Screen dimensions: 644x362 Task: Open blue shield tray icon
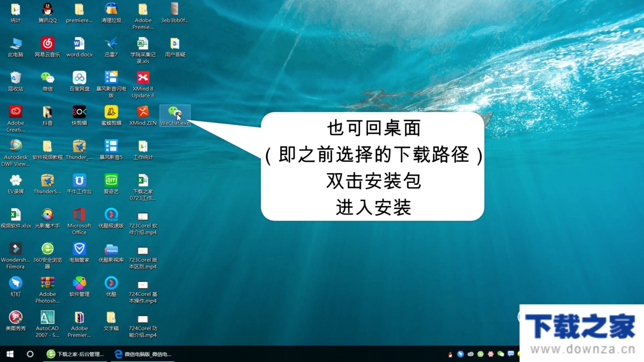click(460, 354)
